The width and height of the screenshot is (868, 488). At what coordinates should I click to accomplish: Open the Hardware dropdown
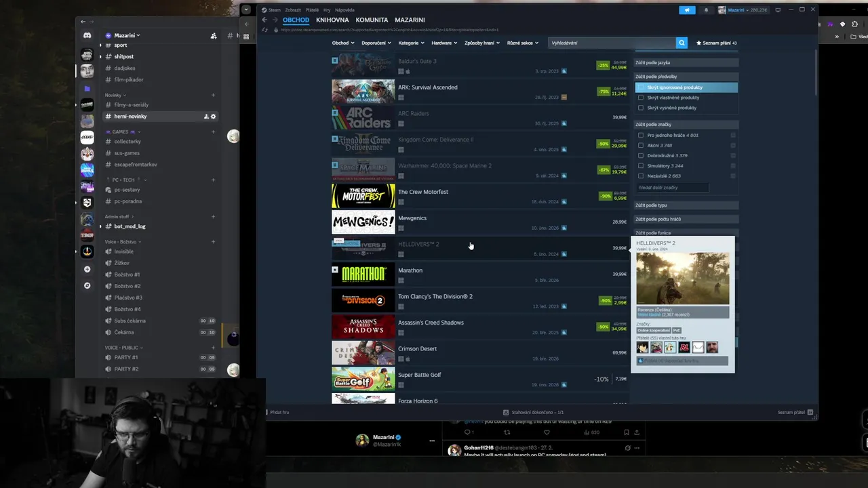pos(444,43)
